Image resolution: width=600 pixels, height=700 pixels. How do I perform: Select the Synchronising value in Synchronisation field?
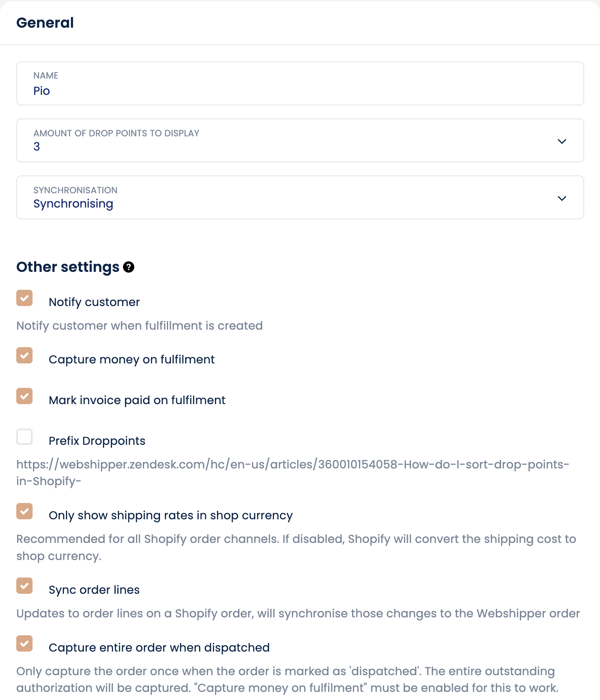click(73, 203)
